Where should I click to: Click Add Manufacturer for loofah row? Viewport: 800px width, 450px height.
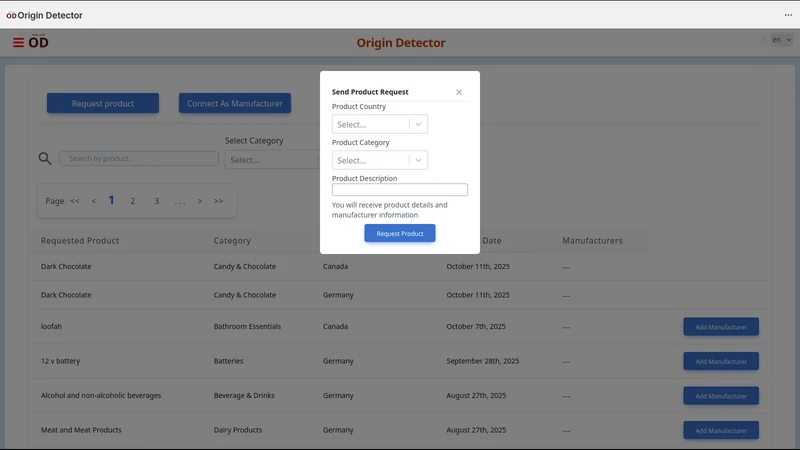721,327
